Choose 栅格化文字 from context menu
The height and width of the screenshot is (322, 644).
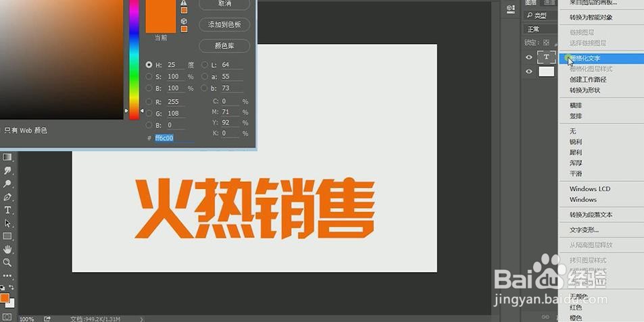pyautogui.click(x=601, y=58)
